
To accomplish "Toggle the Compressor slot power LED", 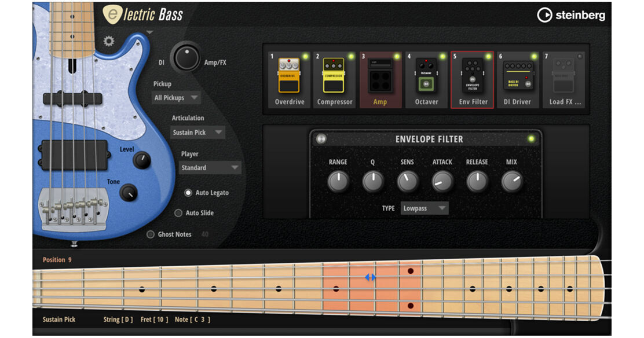I will pos(351,56).
